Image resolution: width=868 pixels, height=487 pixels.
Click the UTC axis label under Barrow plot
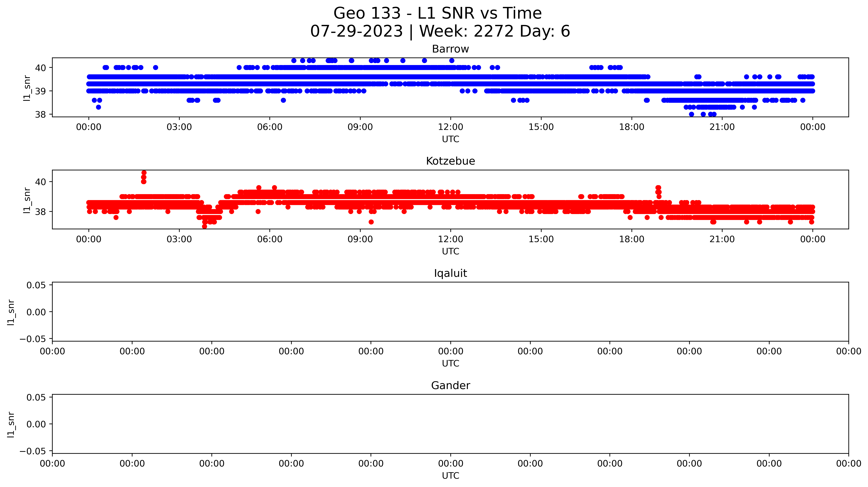(x=451, y=139)
